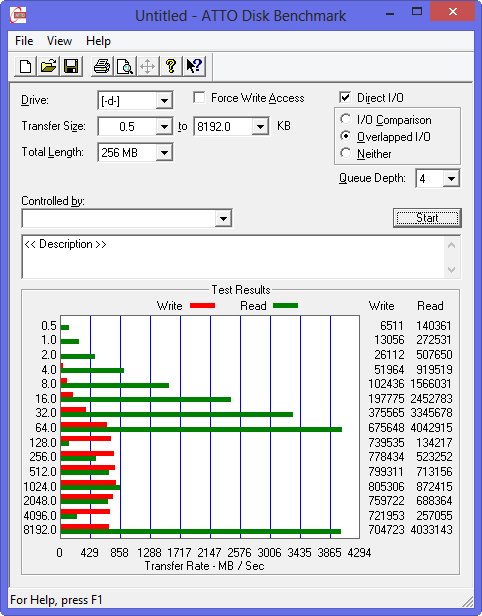The height and width of the screenshot is (616, 482).
Task: Open the View menu
Action: (x=59, y=41)
